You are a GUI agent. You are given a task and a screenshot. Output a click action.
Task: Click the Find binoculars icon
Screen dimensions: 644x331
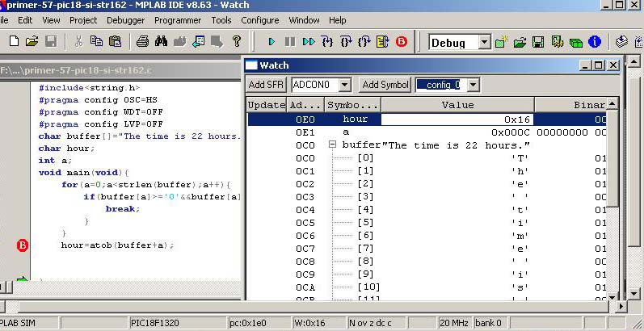pyautogui.click(x=161, y=41)
